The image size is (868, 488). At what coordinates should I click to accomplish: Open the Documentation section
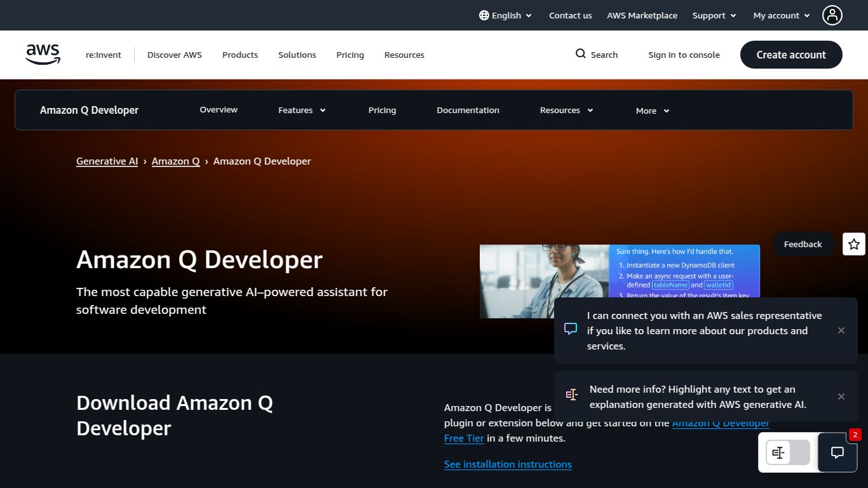click(468, 110)
